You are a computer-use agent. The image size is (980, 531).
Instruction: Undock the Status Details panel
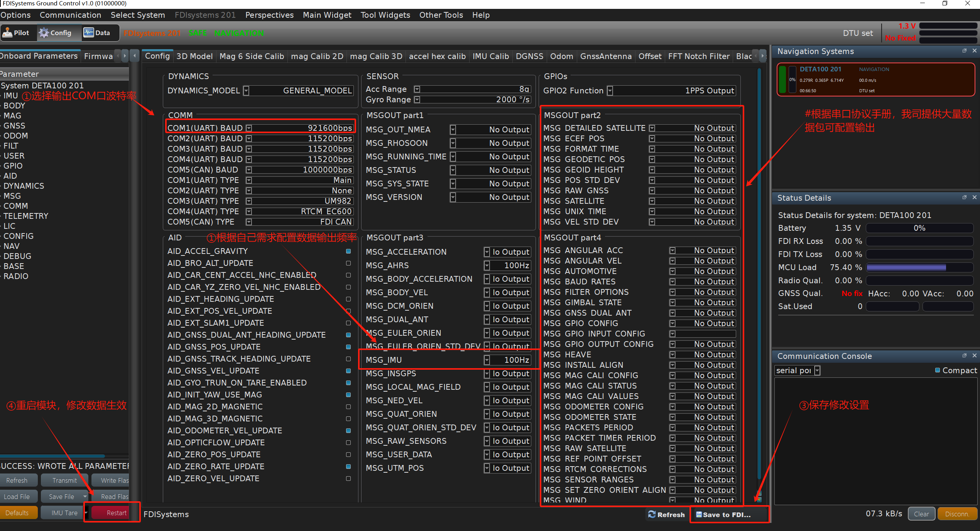tap(965, 198)
